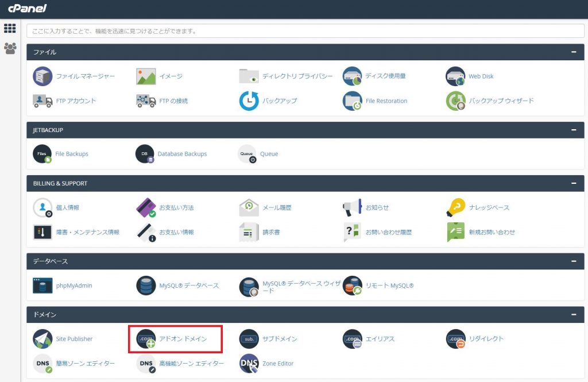Open the Database Backups DB icon
588x382 pixels.
(145, 154)
